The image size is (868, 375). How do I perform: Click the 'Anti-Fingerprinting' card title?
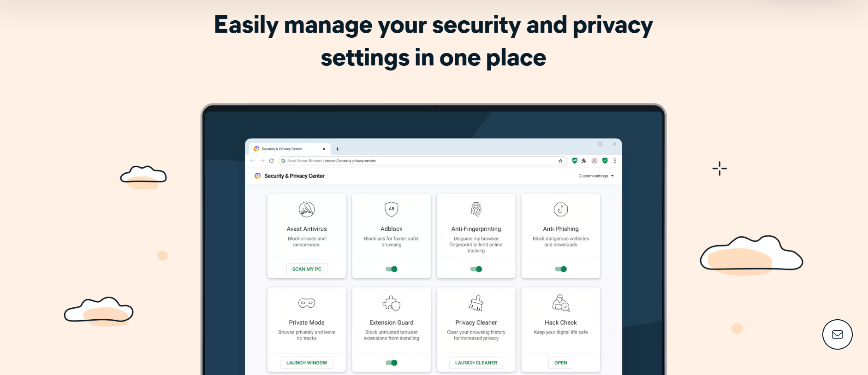pyautogui.click(x=476, y=229)
